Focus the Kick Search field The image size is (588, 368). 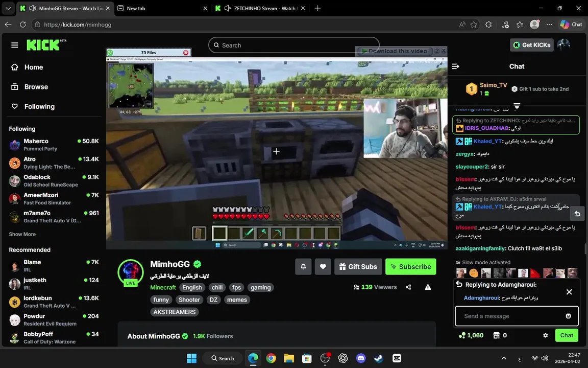(293, 45)
